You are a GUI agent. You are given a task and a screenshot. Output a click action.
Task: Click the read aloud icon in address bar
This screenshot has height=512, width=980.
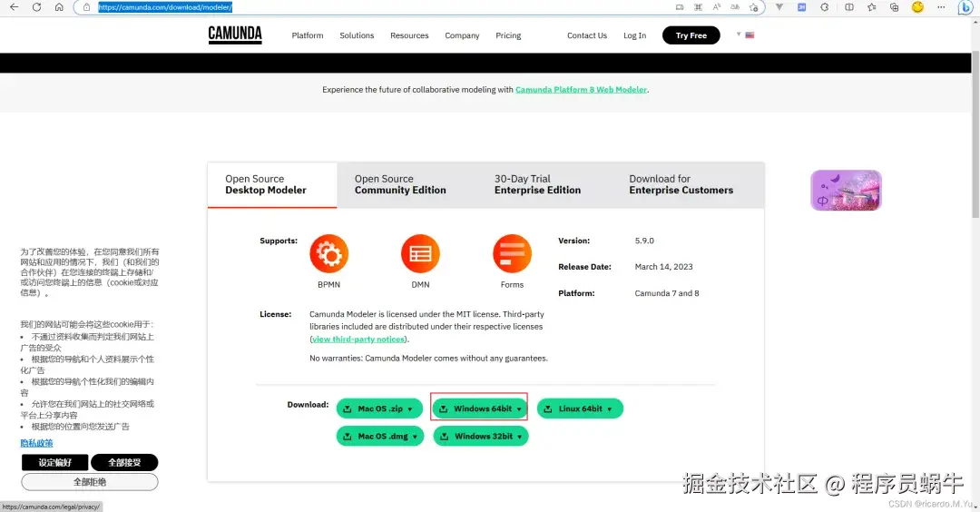click(717, 7)
